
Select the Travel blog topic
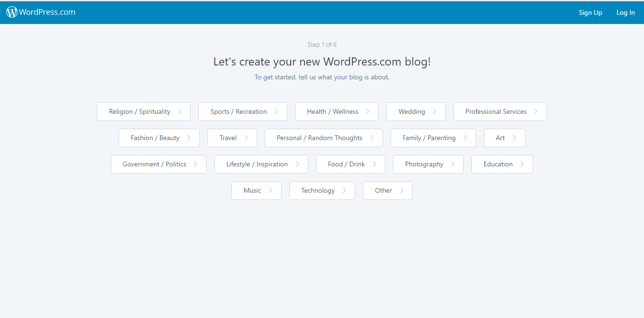pyautogui.click(x=232, y=138)
